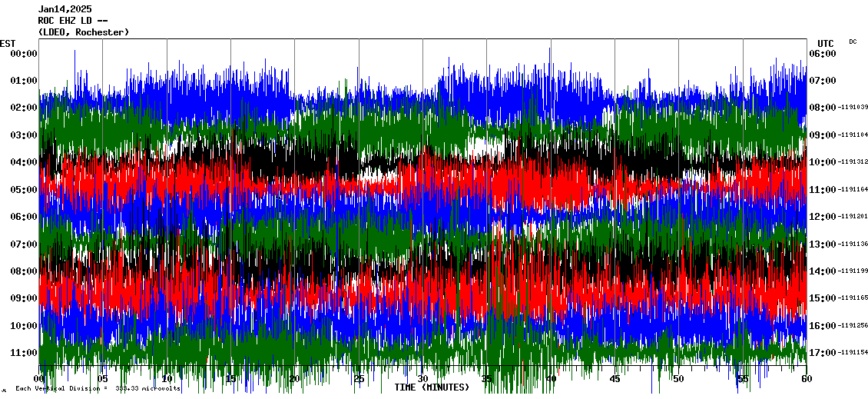Click the 07:00 EST row label

[24, 244]
